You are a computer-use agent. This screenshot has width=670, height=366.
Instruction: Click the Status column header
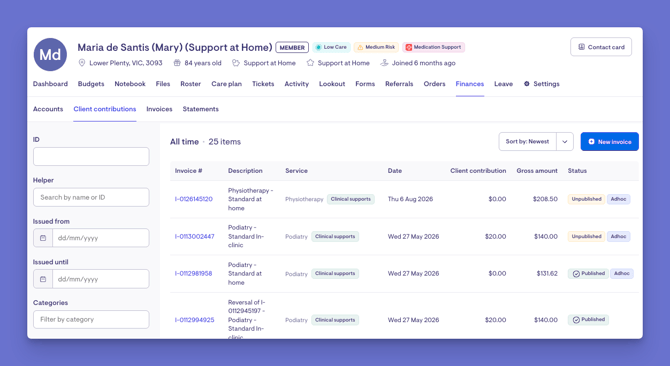coord(577,170)
